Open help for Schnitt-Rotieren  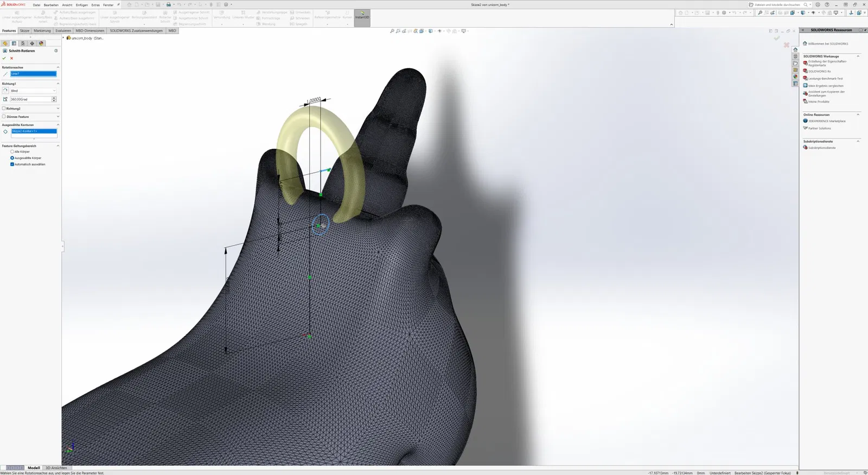(x=56, y=50)
